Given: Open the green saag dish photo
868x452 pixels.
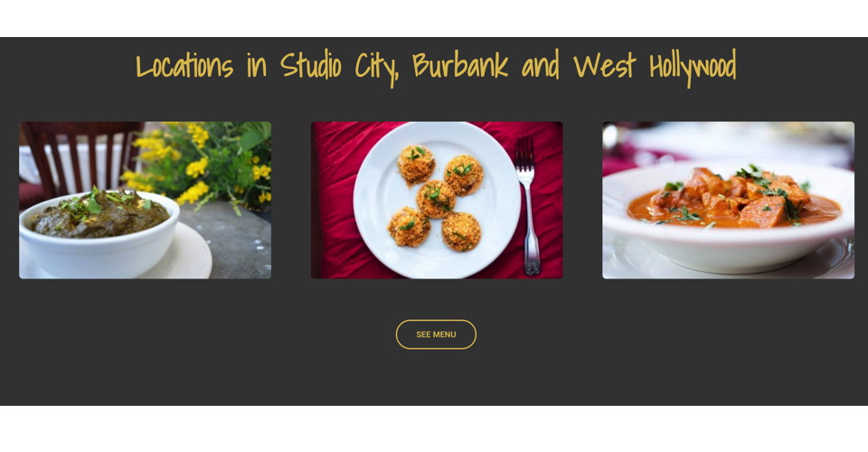Looking at the screenshot, I should click(145, 200).
